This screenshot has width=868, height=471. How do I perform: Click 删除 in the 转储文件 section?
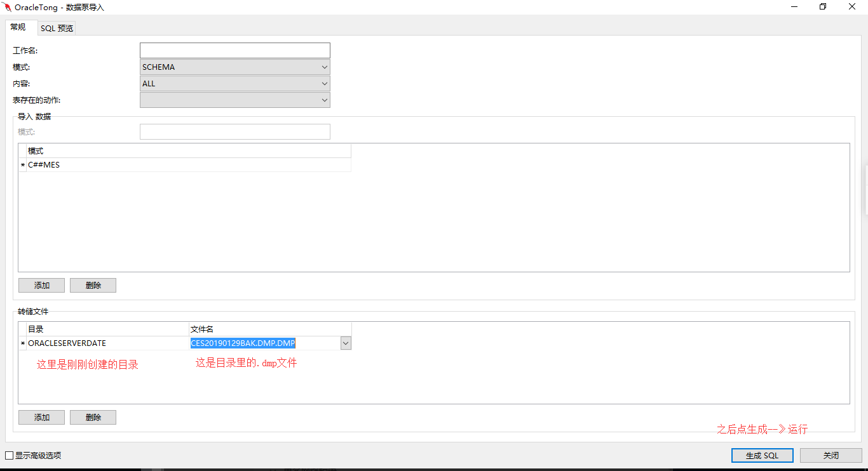tap(93, 417)
